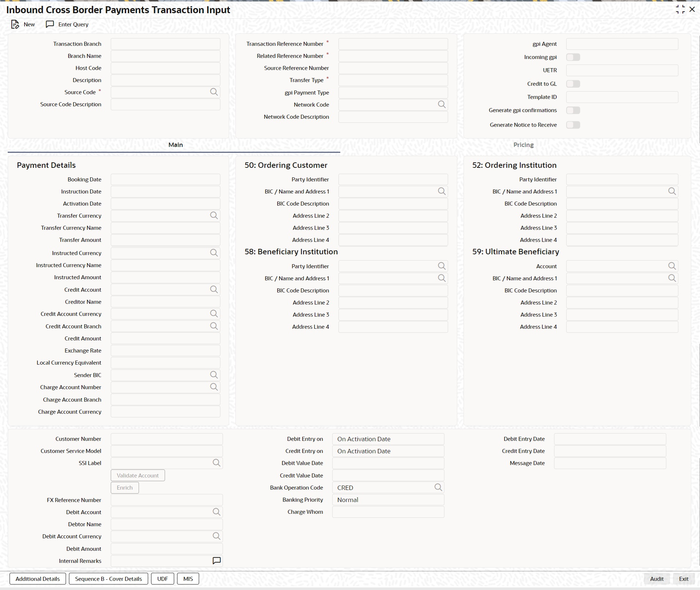Screen dimensions: 700x590
Task: Open the MIS sub-screen
Action: [x=188, y=579]
